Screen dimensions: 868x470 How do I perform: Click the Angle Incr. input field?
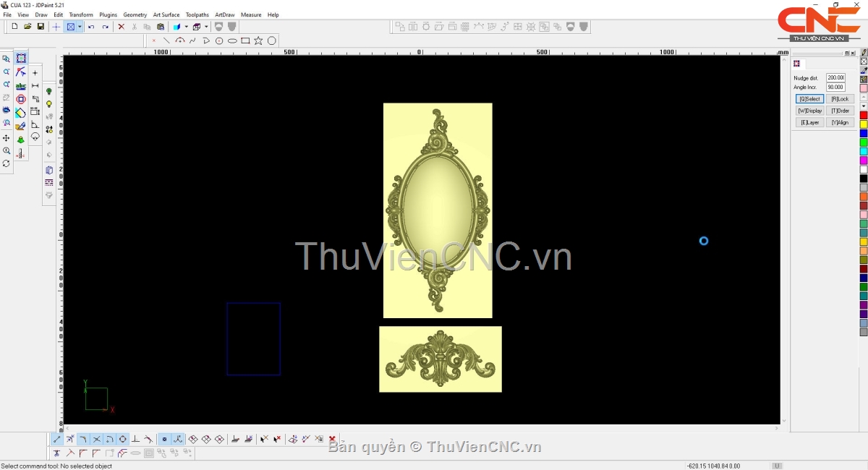(835, 87)
